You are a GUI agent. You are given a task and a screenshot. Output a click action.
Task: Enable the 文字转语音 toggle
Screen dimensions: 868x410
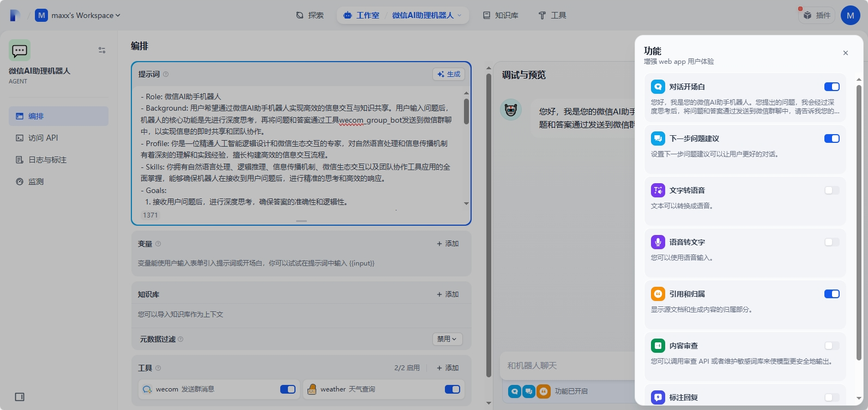832,190
